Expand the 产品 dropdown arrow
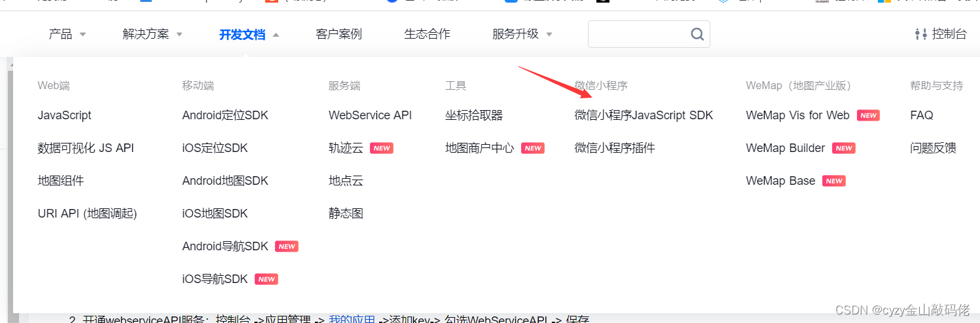Image resolution: width=980 pixels, height=323 pixels. tap(83, 35)
